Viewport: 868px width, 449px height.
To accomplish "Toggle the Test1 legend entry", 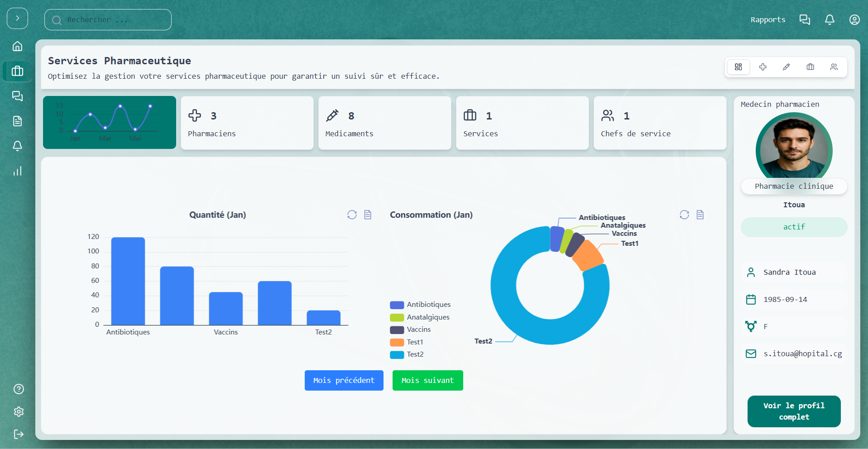I will tap(407, 342).
